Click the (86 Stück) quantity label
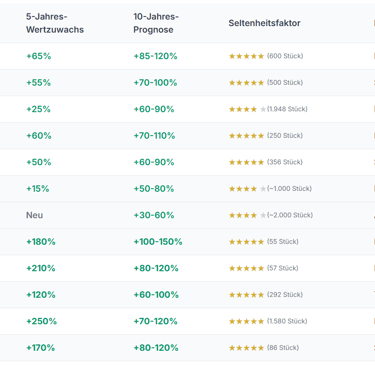 [x=283, y=348]
